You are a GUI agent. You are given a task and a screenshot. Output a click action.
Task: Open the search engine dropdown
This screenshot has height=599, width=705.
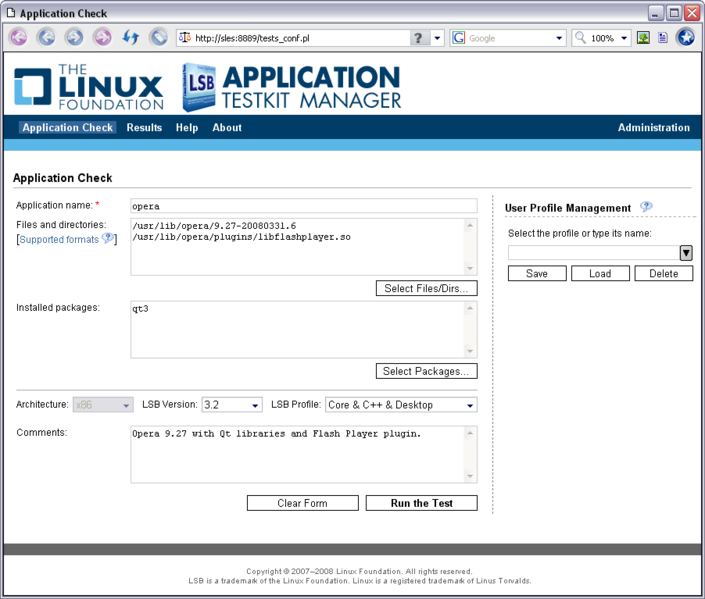[x=559, y=38]
